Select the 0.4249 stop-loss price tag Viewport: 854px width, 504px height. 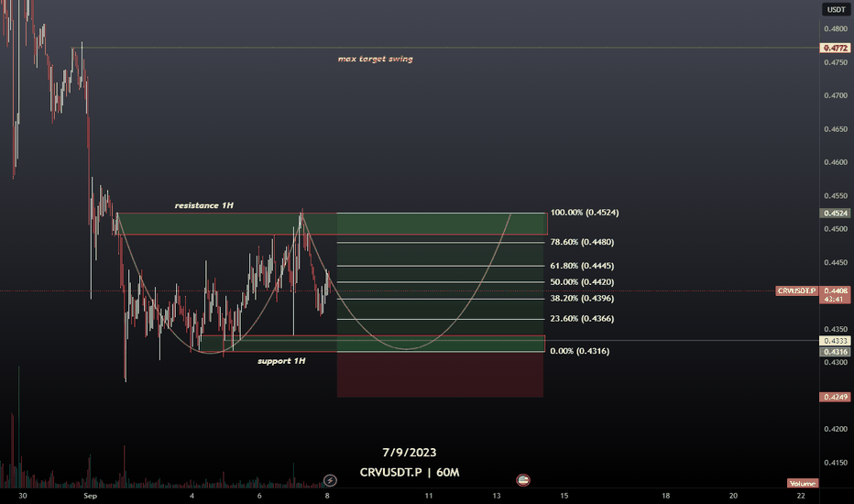(x=836, y=397)
